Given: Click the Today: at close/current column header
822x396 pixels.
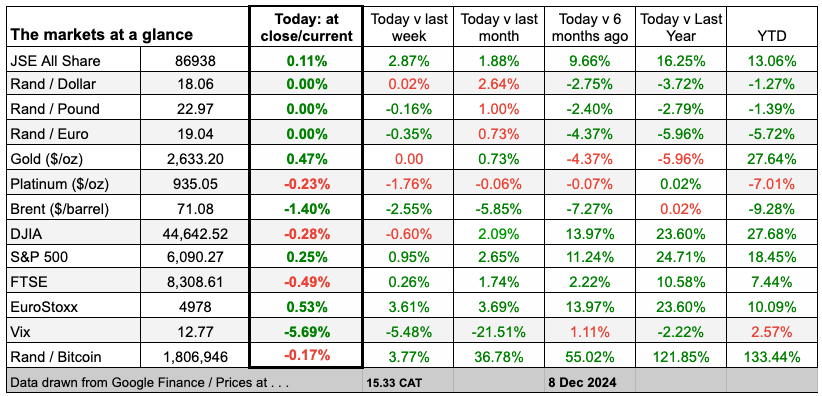Looking at the screenshot, I should pyautogui.click(x=306, y=27).
